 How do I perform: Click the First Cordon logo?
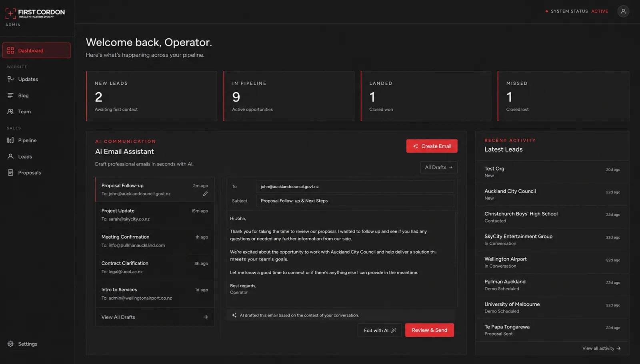35,14
